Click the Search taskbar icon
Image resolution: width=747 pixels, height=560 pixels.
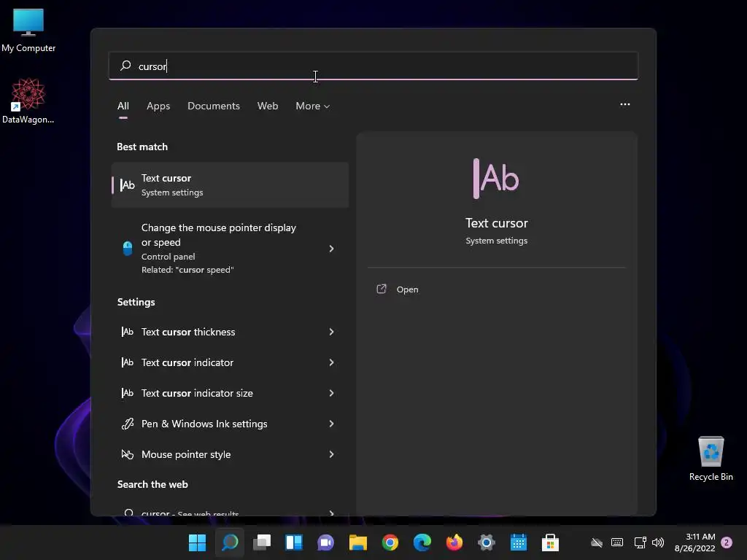[230, 542]
